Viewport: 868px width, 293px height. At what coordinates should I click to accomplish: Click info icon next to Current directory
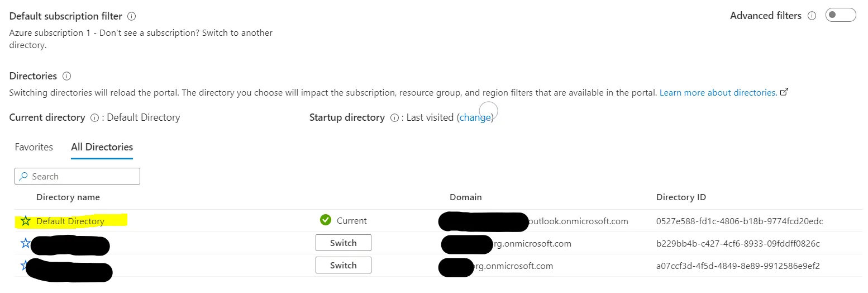coord(94,118)
